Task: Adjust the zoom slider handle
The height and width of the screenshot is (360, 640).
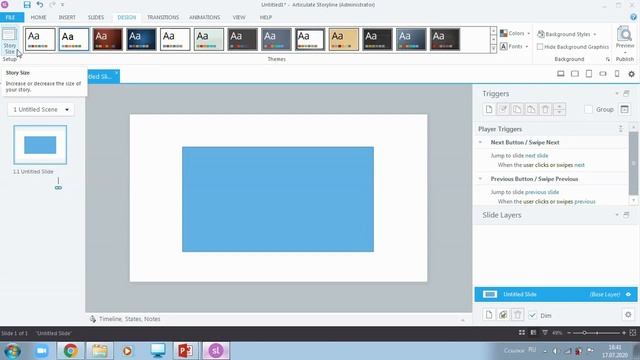Action: (x=584, y=333)
